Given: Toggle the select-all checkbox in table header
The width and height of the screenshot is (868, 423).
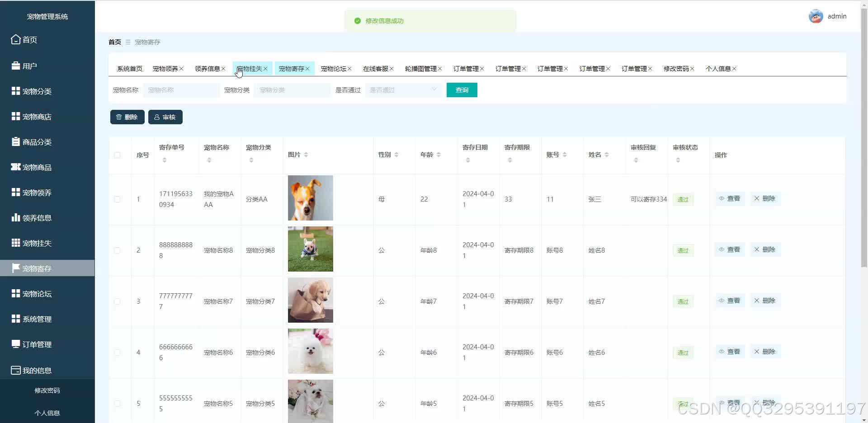Looking at the screenshot, I should 118,155.
